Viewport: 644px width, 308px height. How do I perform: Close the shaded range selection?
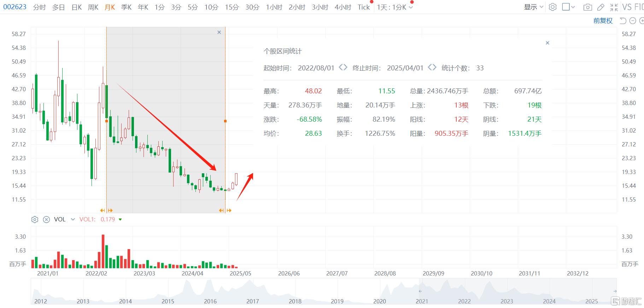click(x=219, y=32)
